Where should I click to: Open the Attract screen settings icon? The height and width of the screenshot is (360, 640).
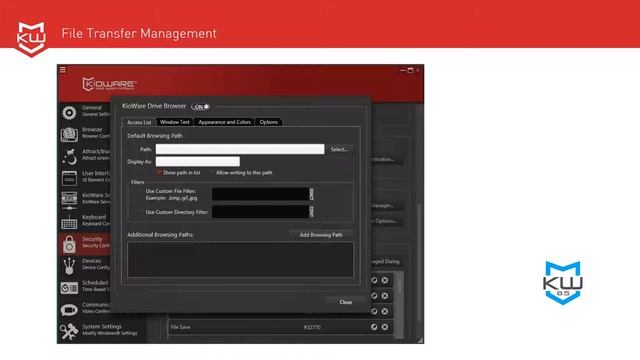(69, 156)
